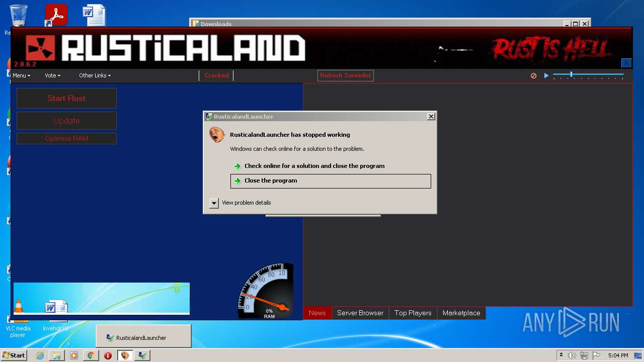Click the Cracked mode button
The height and width of the screenshot is (362, 644).
tap(216, 75)
